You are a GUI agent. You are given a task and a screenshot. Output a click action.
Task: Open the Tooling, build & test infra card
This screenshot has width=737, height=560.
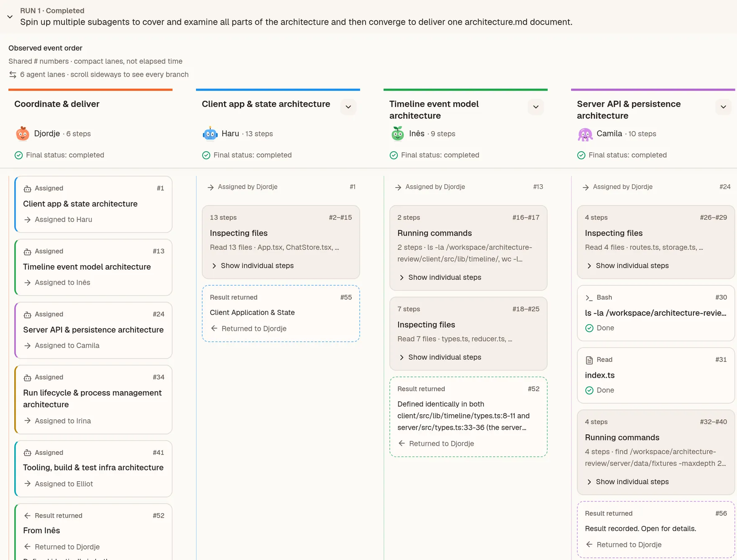93,468
